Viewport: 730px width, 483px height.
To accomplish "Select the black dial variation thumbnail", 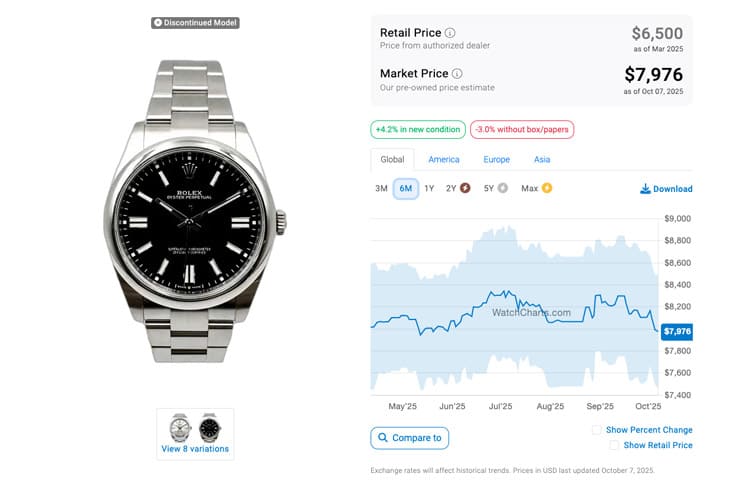I will click(210, 428).
